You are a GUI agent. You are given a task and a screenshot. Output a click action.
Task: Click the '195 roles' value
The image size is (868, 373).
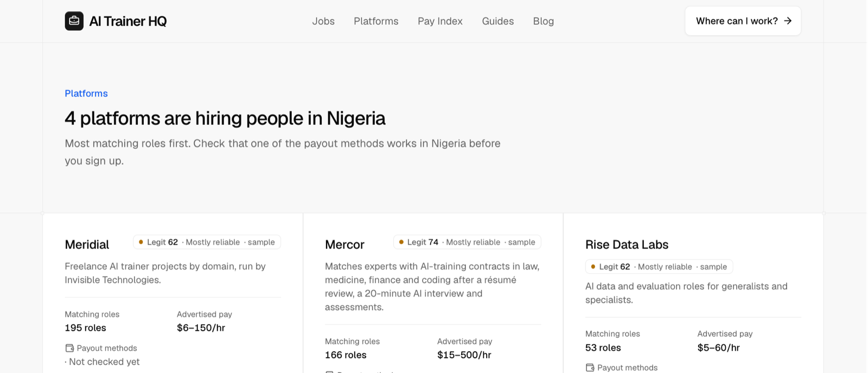click(85, 328)
